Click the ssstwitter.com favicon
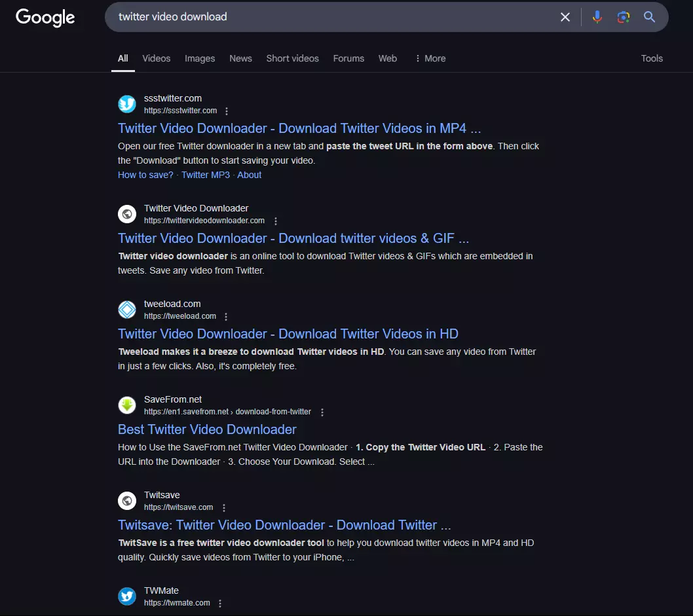The height and width of the screenshot is (616, 693). click(x=127, y=104)
